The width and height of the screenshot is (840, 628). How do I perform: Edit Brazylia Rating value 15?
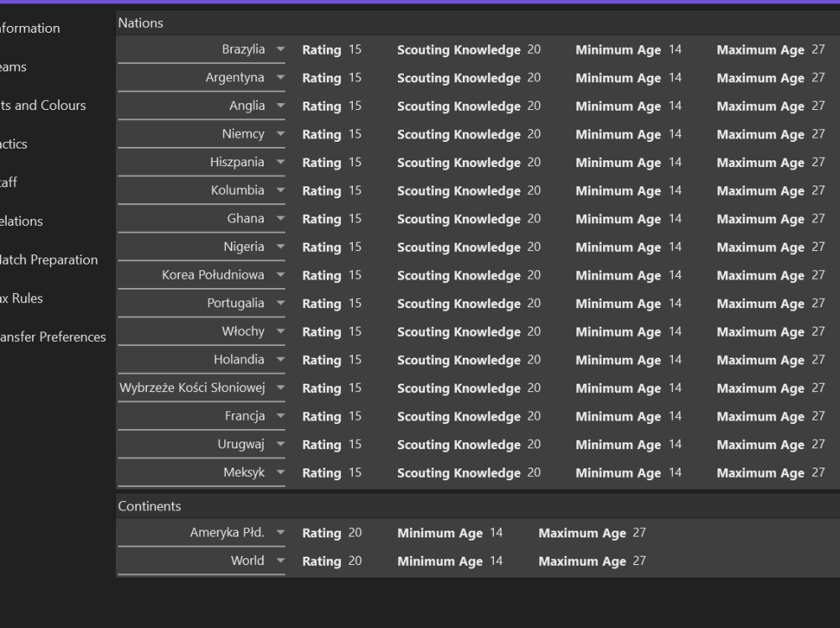pos(355,50)
